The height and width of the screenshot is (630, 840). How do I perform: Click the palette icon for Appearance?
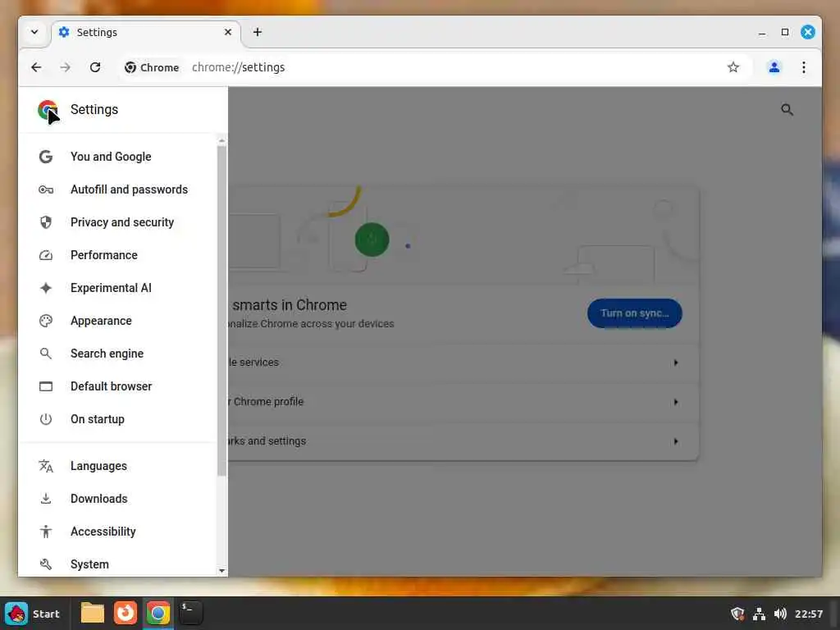coord(46,321)
